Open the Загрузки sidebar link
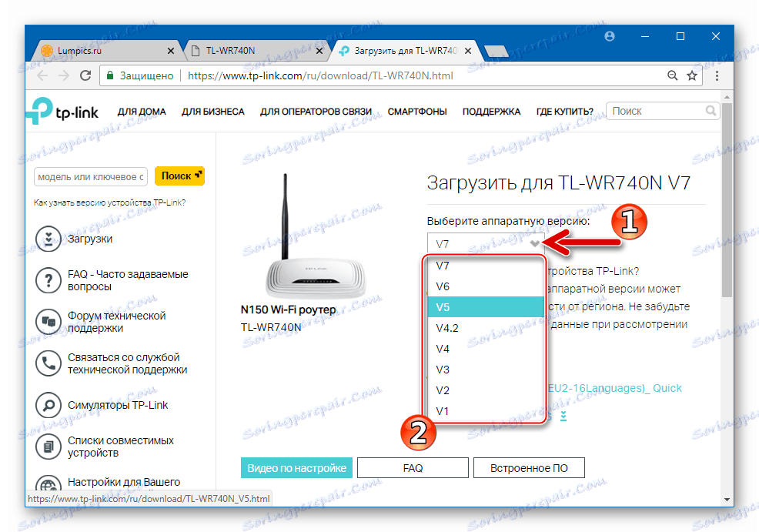Screen dimensions: 759x532 click(x=90, y=239)
